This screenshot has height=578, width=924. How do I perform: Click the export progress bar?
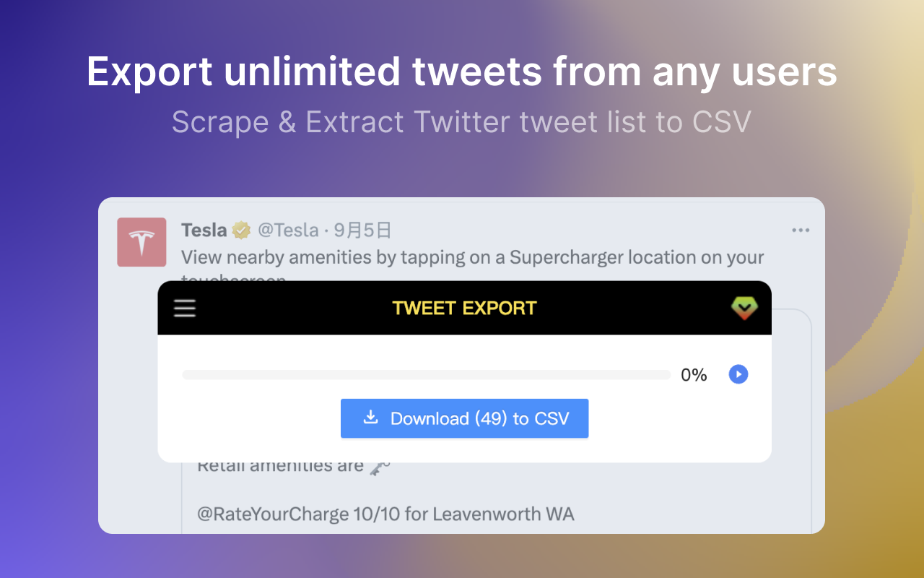pos(426,374)
